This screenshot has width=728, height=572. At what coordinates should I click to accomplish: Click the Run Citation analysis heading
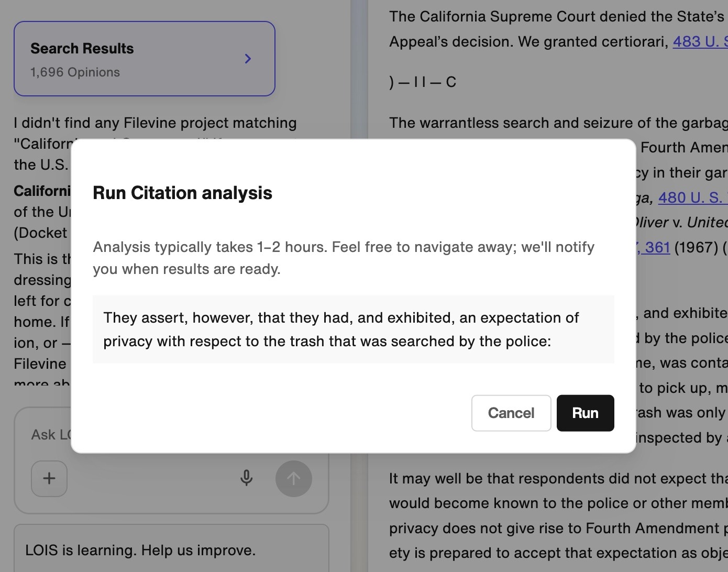[x=182, y=193]
